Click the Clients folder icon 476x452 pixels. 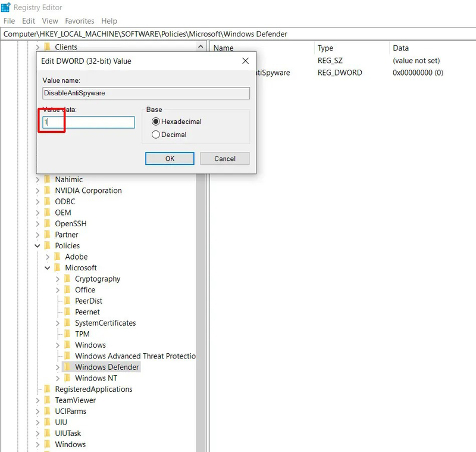point(48,47)
